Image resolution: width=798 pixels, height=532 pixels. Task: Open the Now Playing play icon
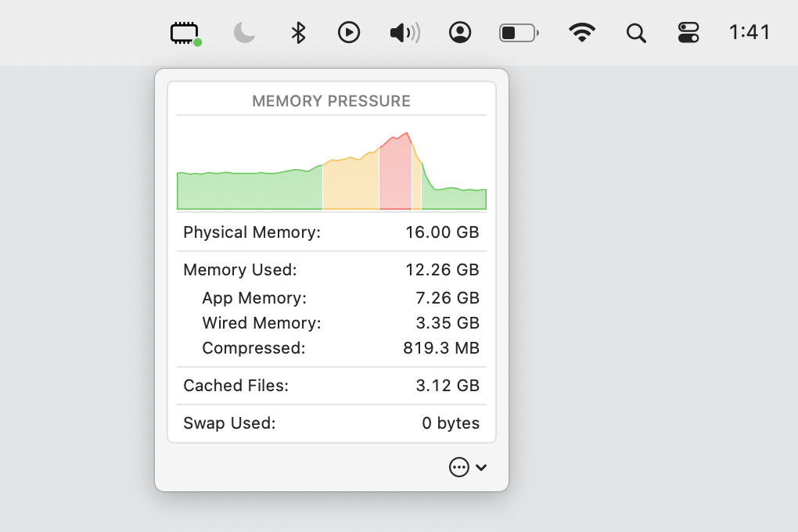[x=349, y=33]
